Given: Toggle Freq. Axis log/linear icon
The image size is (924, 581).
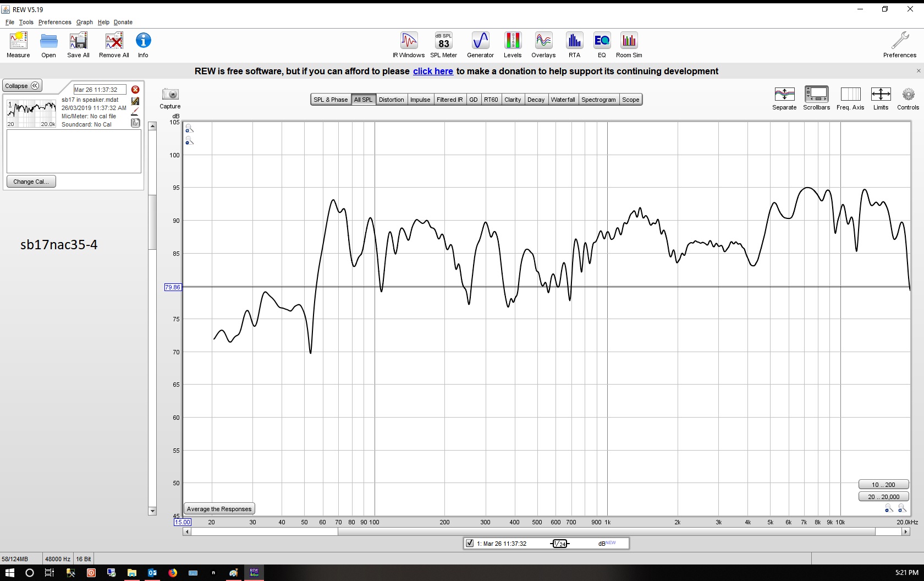Looking at the screenshot, I should 850,94.
